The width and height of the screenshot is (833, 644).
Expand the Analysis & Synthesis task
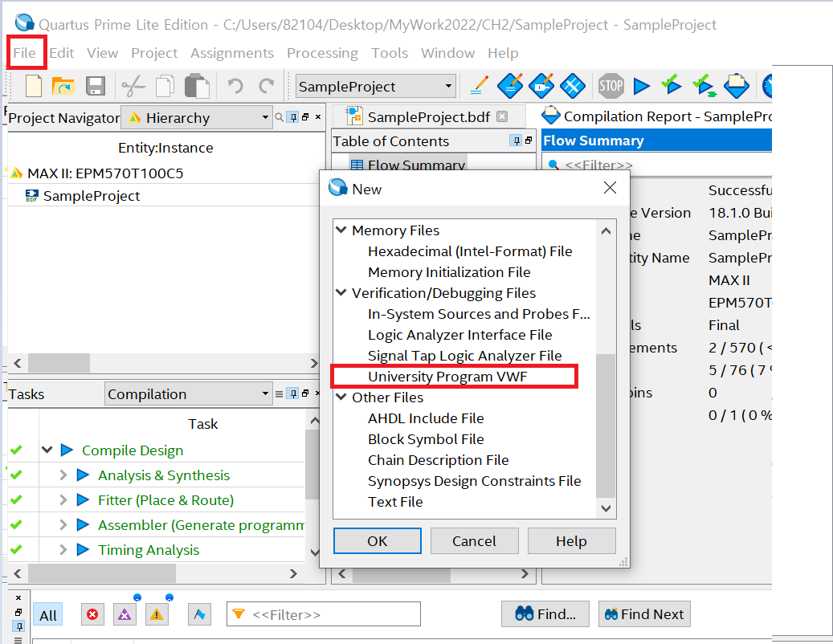coord(63,475)
